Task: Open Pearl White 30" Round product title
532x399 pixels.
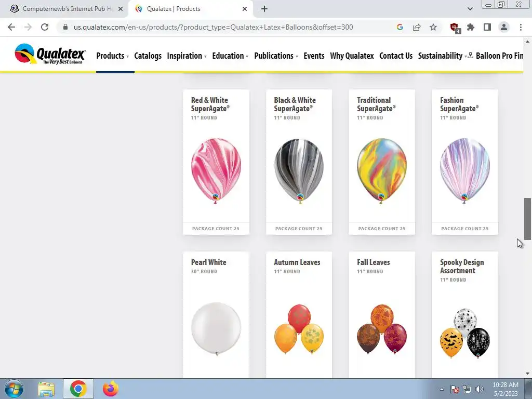Action: click(x=209, y=262)
